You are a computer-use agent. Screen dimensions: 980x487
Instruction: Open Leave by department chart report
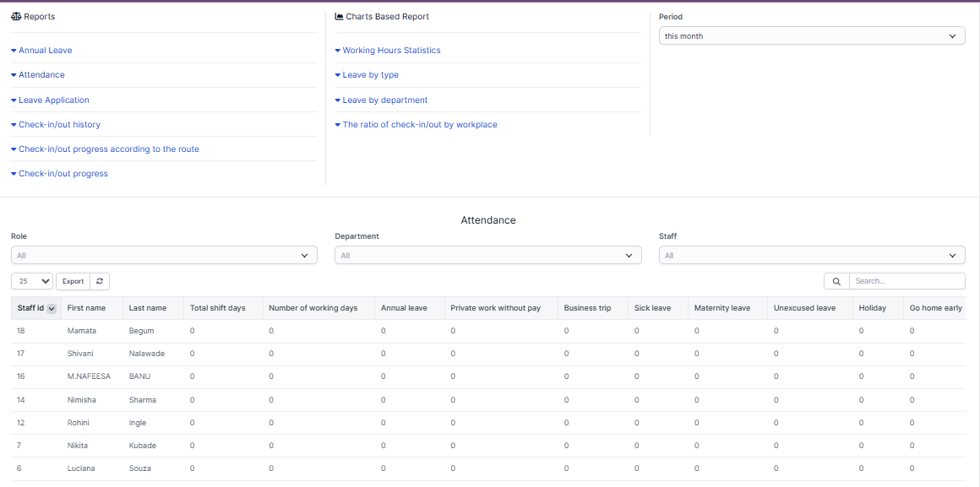point(385,100)
